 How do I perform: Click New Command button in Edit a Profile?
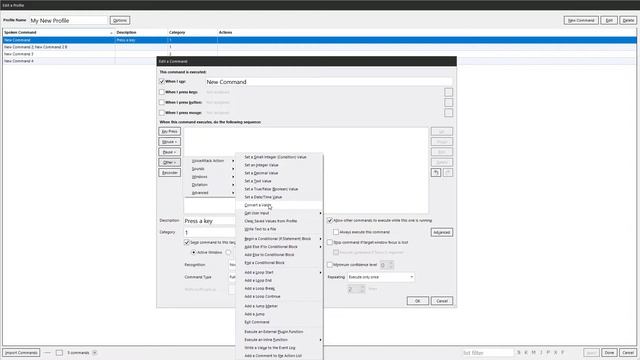pos(581,20)
